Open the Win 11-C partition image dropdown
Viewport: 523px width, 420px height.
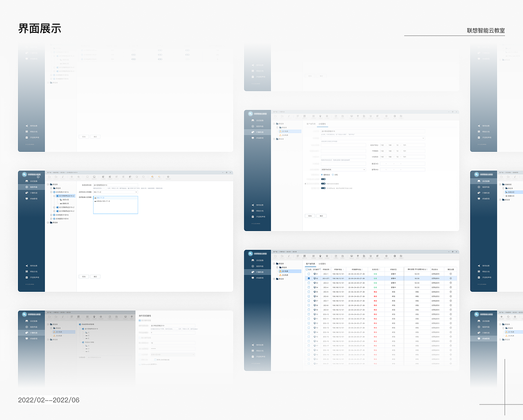point(116,192)
